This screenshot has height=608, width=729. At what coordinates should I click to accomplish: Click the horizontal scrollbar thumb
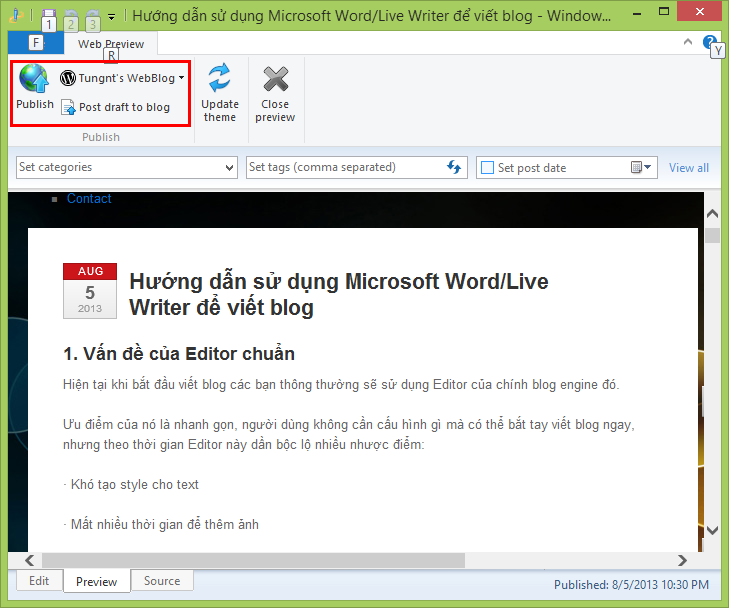click(x=253, y=560)
